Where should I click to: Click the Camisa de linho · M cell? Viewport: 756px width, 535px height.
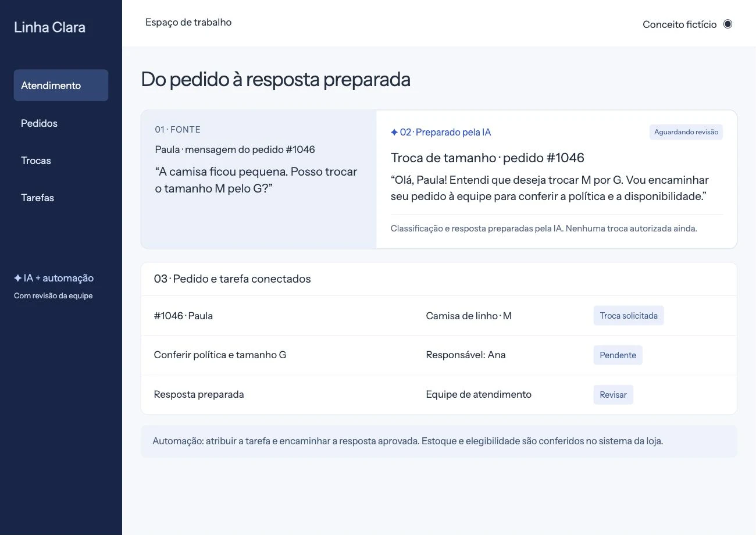(x=469, y=316)
